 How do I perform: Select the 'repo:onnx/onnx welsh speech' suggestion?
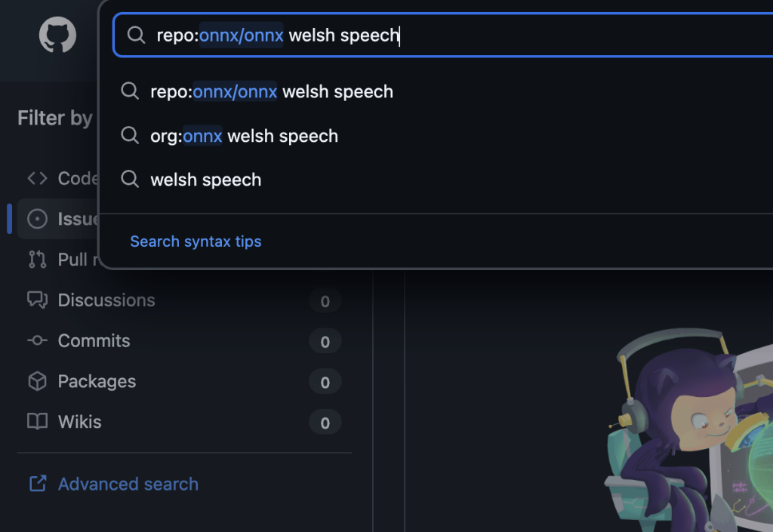pyautogui.click(x=272, y=92)
